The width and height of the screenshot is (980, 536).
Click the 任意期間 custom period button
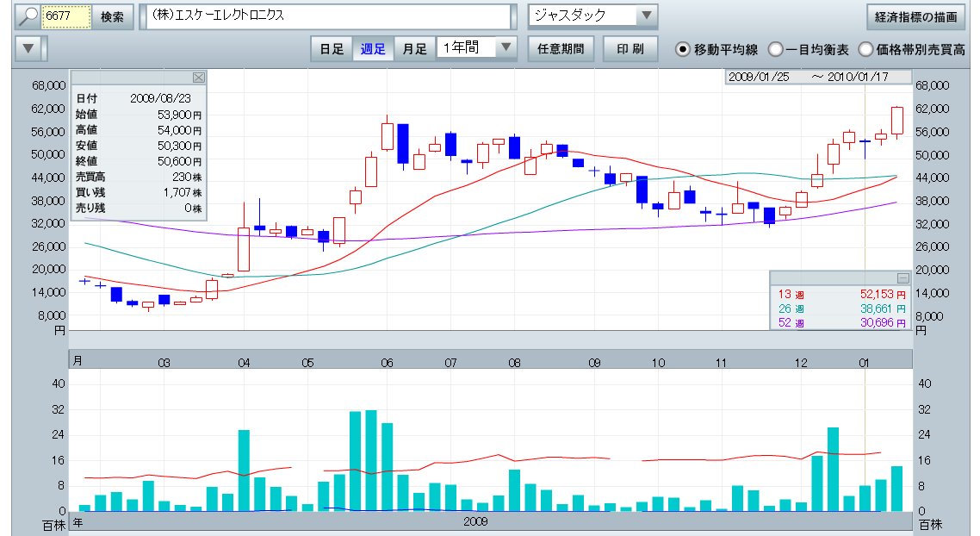(560, 49)
